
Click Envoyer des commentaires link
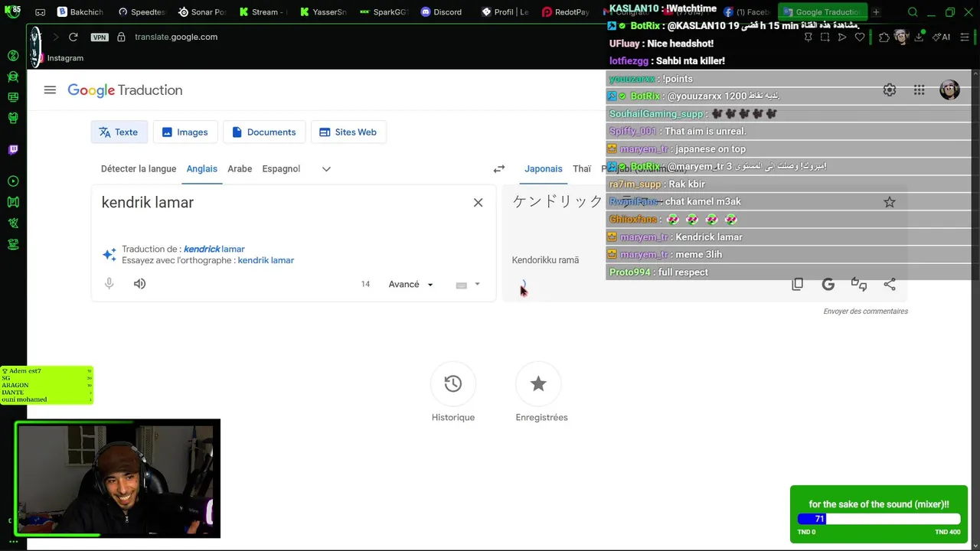click(x=865, y=311)
